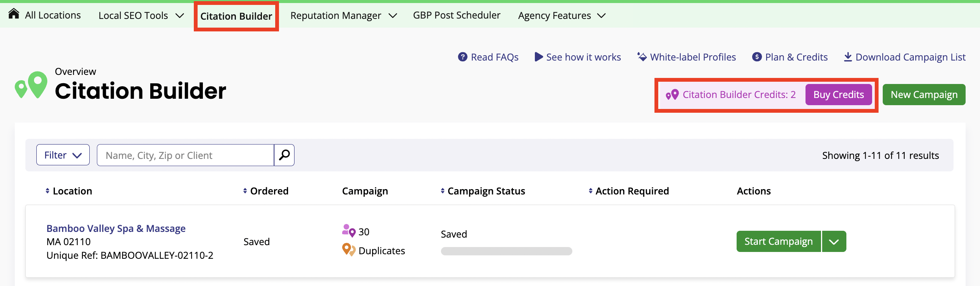Expand the arrow beside Start Campaign
980x286 pixels.
tap(834, 241)
